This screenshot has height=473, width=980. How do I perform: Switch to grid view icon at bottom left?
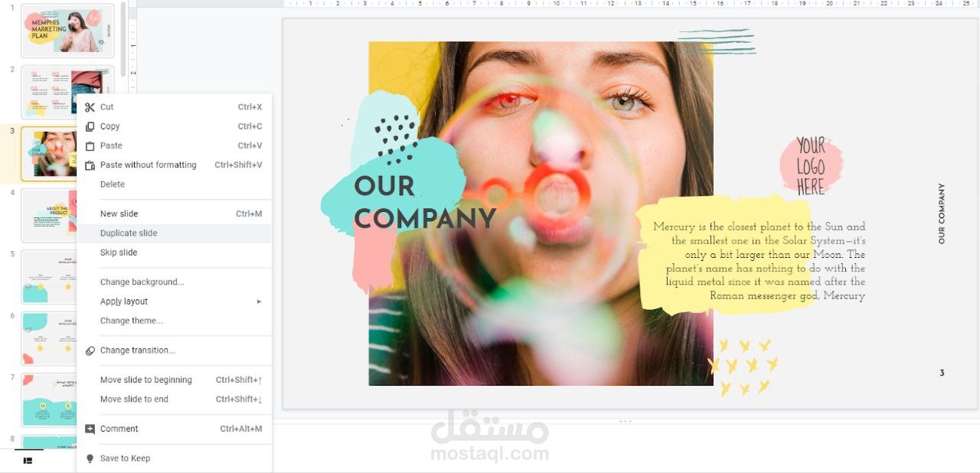pos(28,461)
